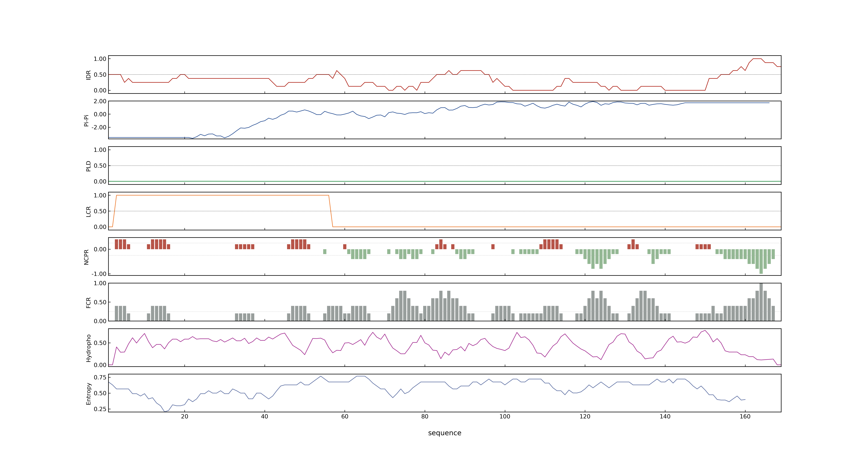Click the "Pi-Pi" y-axis label
The image size is (868, 463).
click(86, 120)
